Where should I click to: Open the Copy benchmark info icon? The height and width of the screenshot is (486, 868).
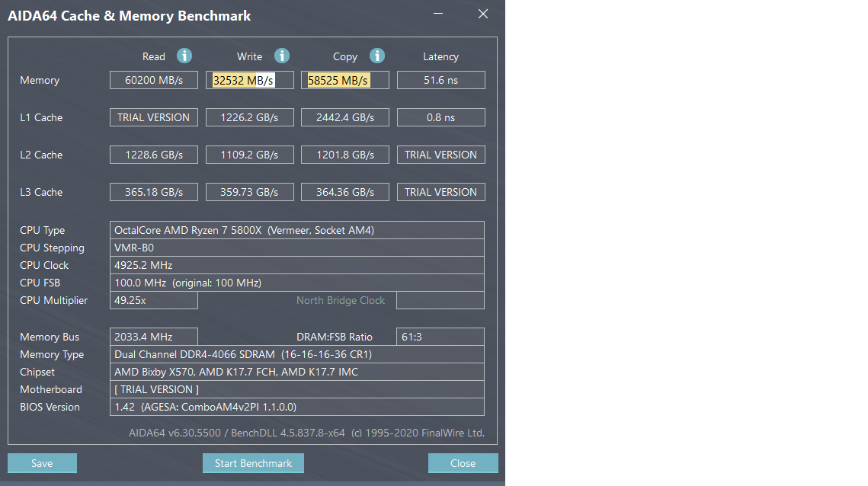coord(377,56)
